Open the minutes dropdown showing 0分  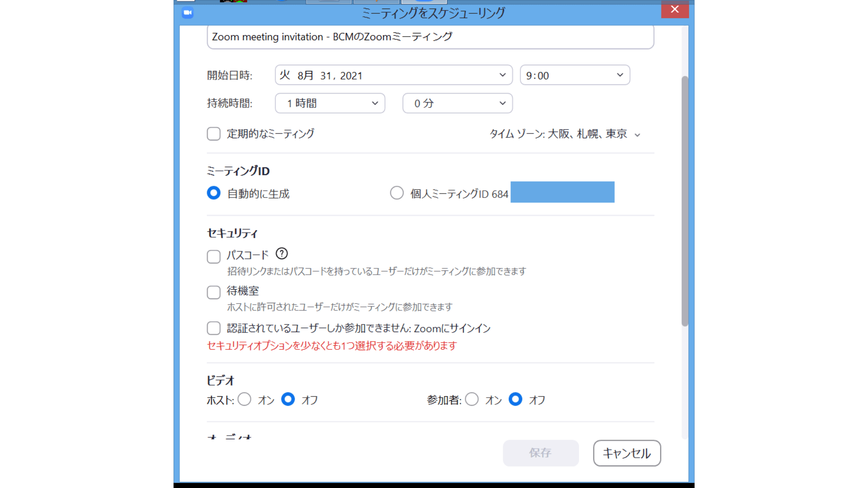click(502, 103)
